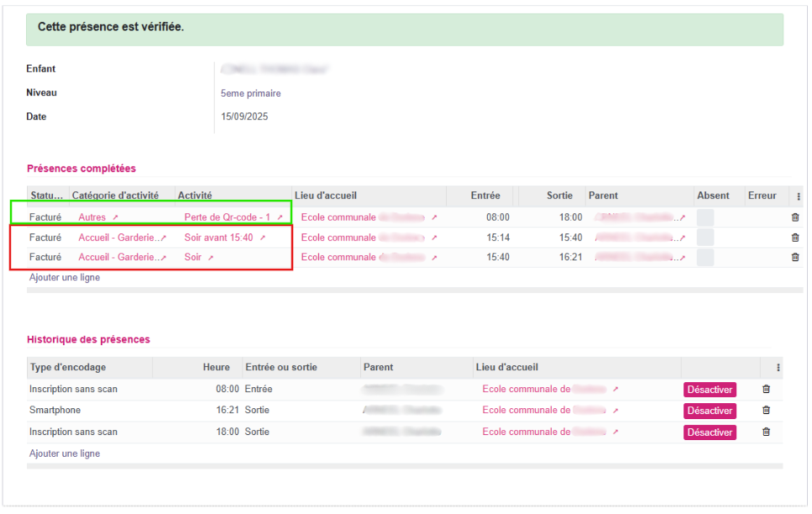Delete the Soir avant 15:40 presence row
Viewport: 812px width, 514px height.
point(795,238)
